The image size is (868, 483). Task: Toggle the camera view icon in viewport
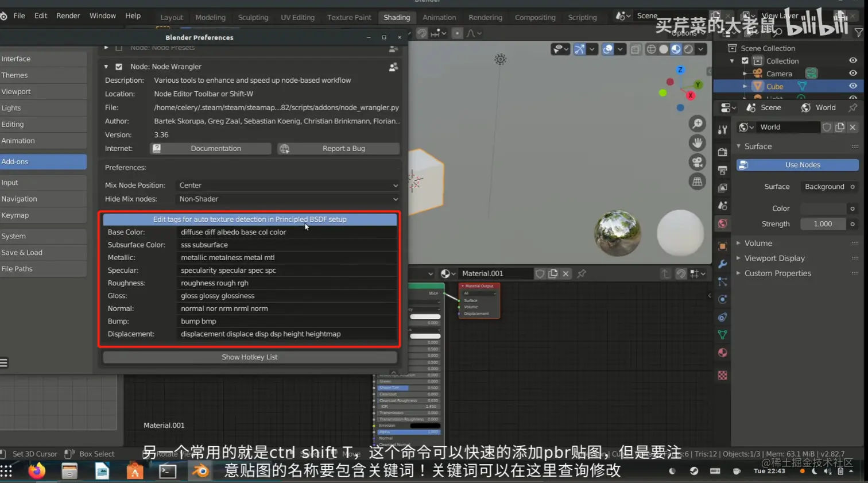pos(697,162)
